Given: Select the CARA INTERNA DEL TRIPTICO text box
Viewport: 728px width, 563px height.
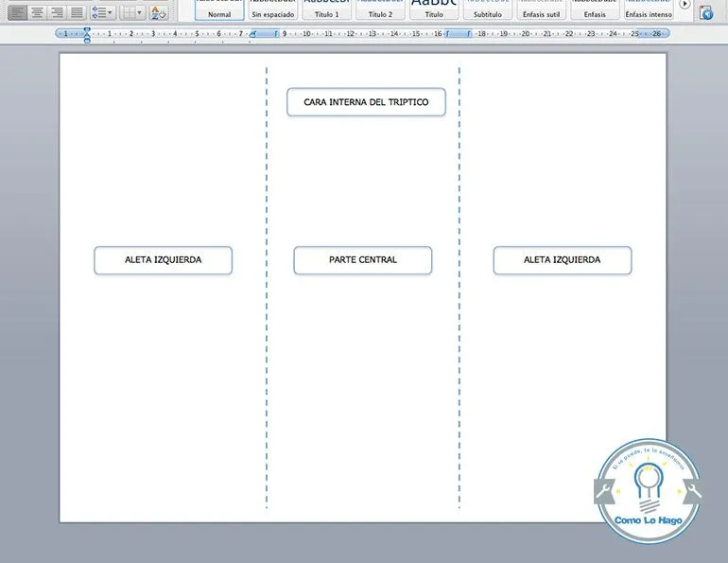Looking at the screenshot, I should 366,102.
